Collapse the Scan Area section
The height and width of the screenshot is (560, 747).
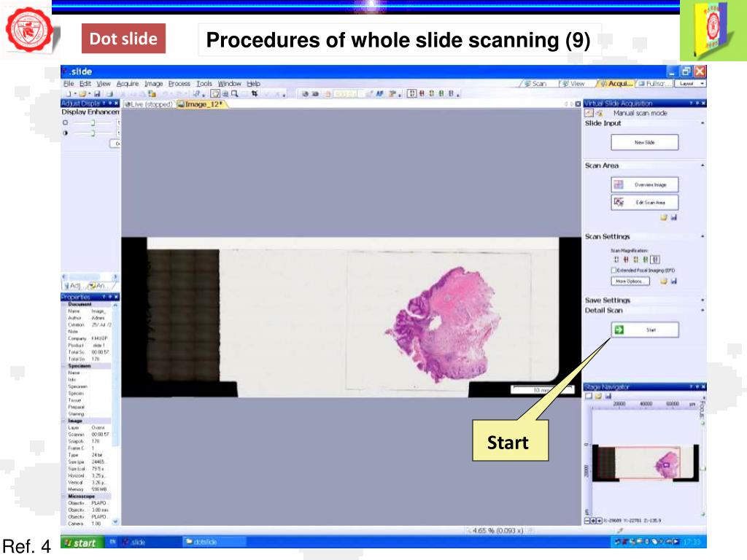(x=703, y=166)
